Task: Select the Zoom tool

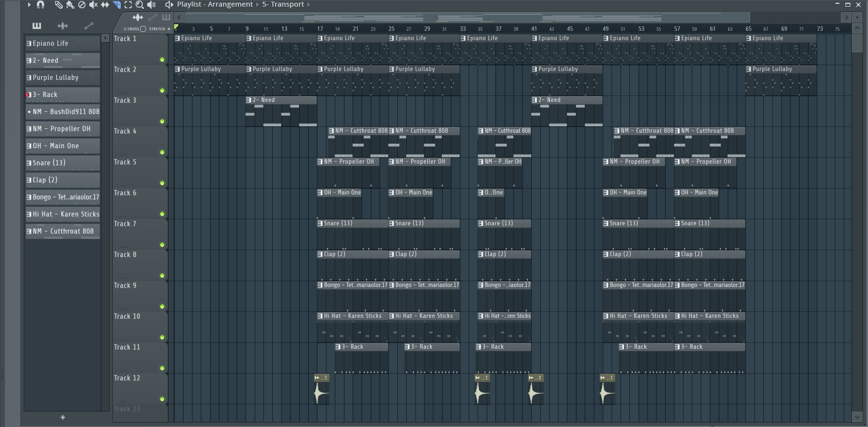Action: pyautogui.click(x=139, y=4)
